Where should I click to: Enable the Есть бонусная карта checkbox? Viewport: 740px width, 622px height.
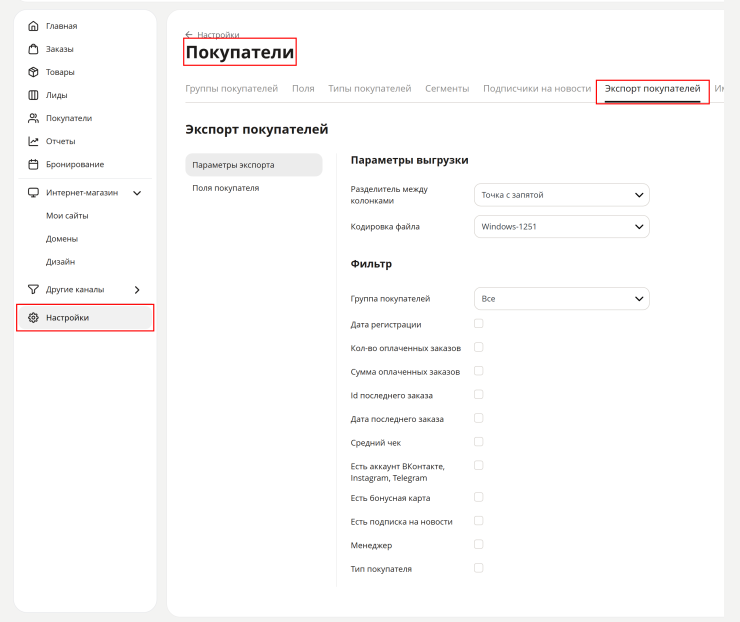(479, 497)
